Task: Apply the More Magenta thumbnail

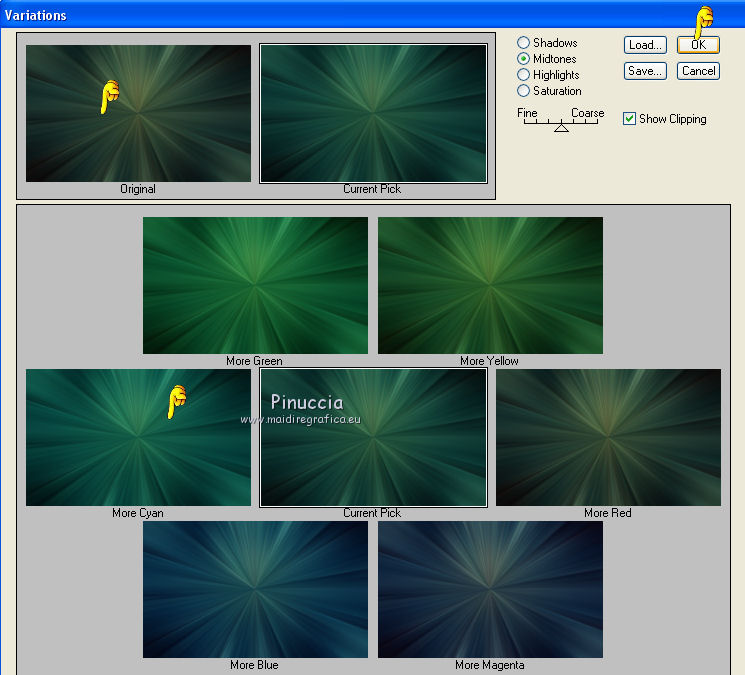Action: [490, 589]
